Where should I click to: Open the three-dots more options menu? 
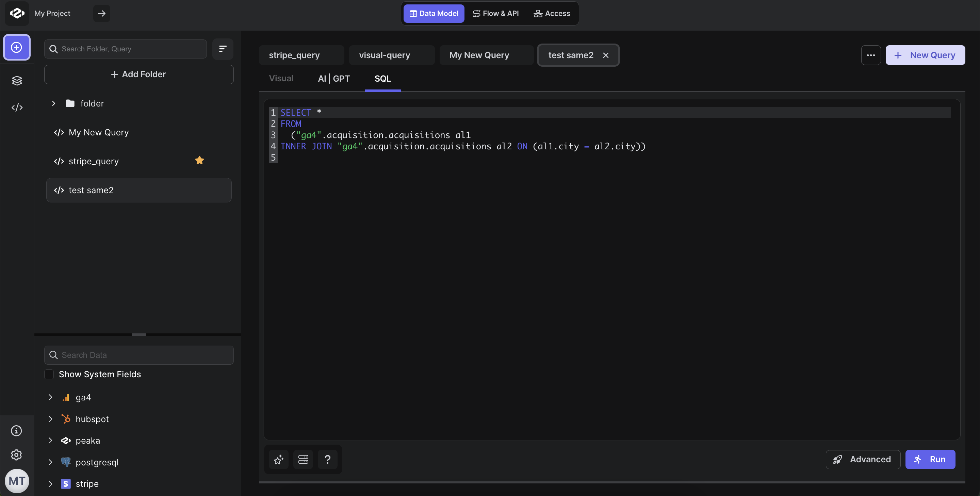click(871, 55)
